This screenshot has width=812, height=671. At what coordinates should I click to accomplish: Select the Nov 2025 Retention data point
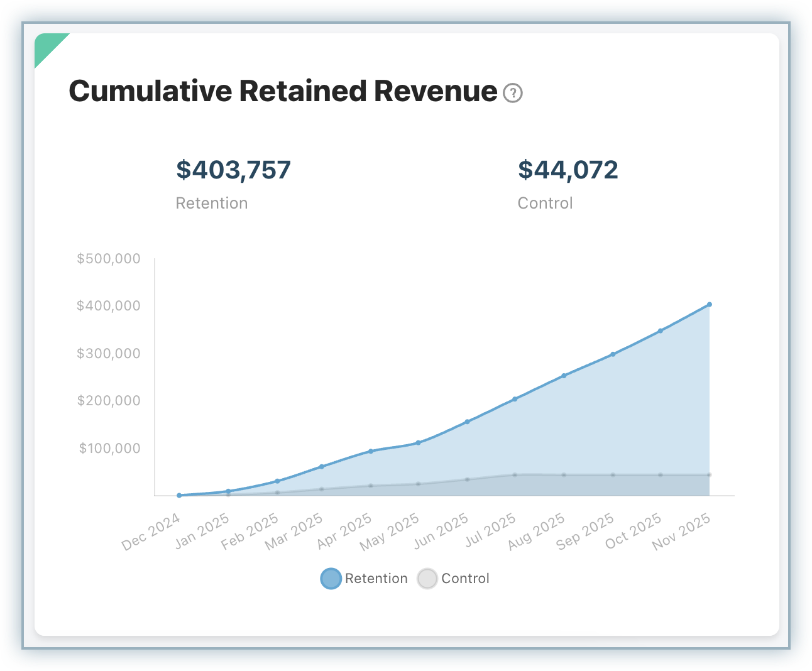tap(709, 305)
